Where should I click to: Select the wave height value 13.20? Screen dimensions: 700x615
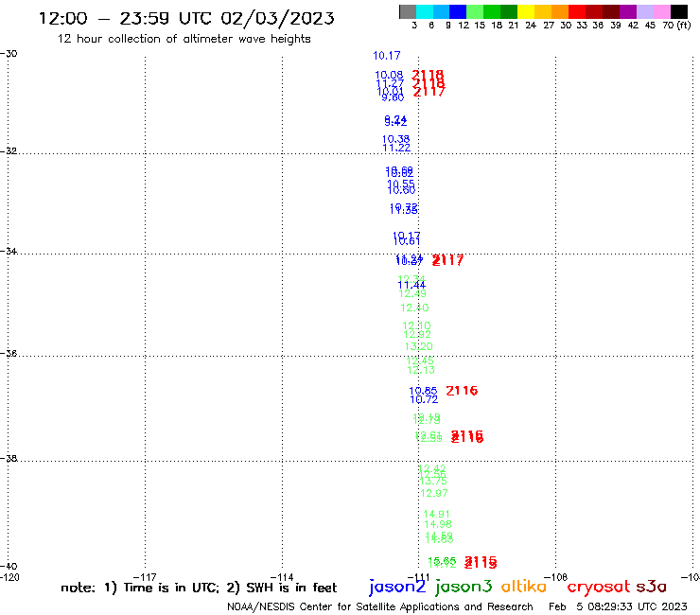click(x=419, y=346)
